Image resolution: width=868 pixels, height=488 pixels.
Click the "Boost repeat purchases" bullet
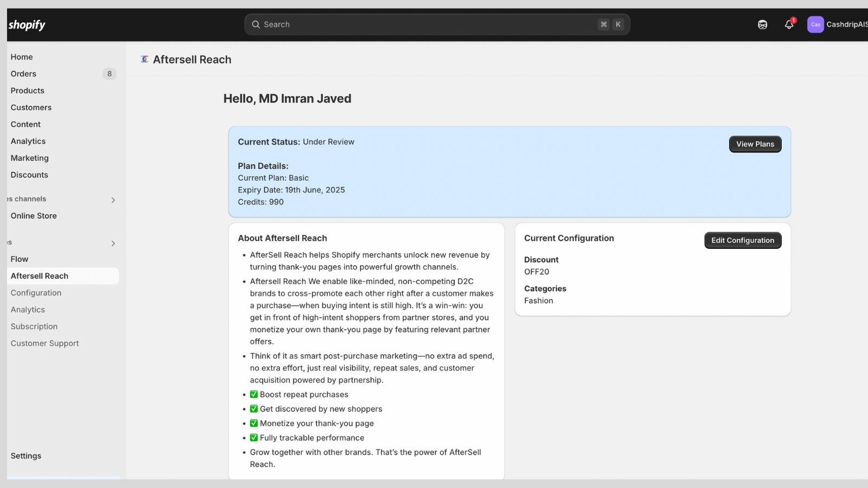(299, 395)
